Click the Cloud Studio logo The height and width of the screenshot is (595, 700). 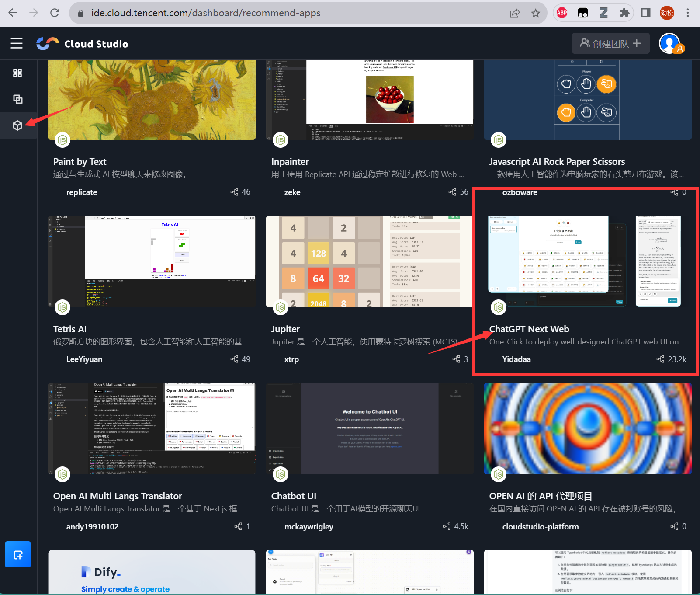pyautogui.click(x=82, y=44)
